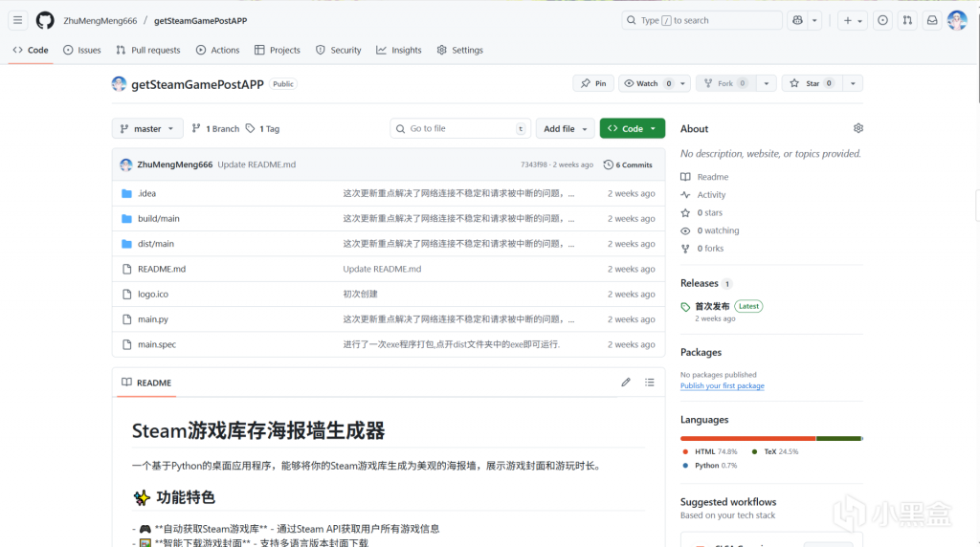Click the GitHub logo home icon
980x547 pixels.
(45, 20)
